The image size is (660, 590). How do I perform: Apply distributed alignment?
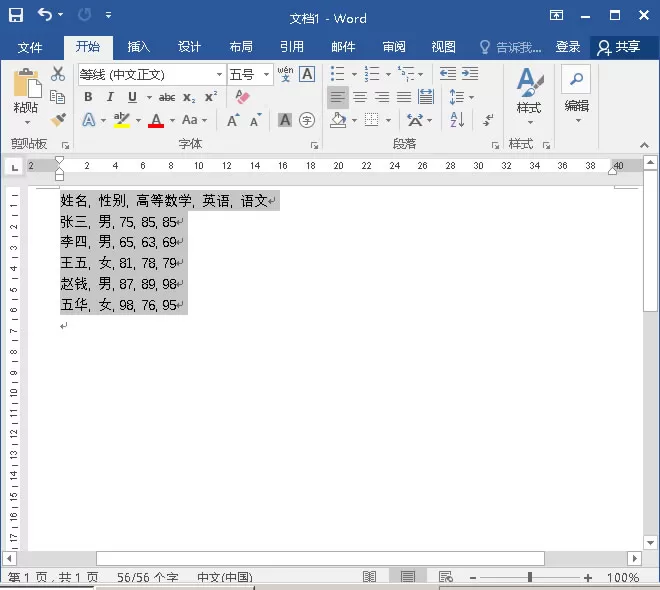pos(426,97)
